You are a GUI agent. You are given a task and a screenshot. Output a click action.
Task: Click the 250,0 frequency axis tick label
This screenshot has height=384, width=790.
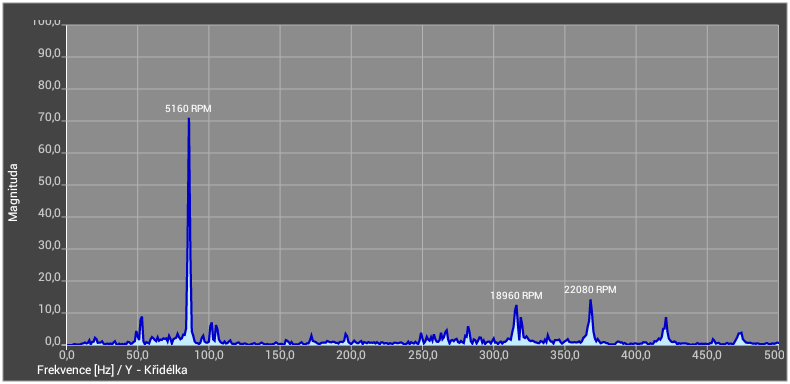point(422,356)
